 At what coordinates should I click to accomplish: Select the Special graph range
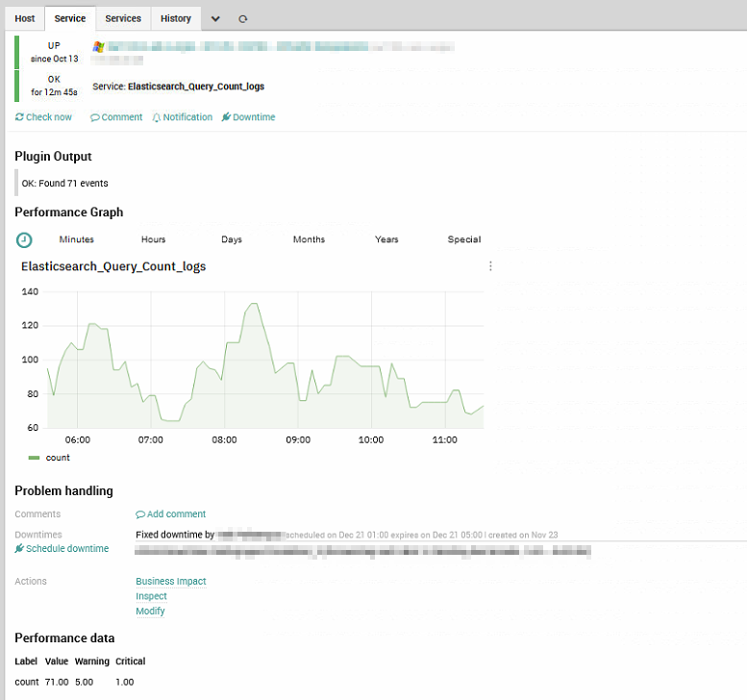[x=464, y=239]
